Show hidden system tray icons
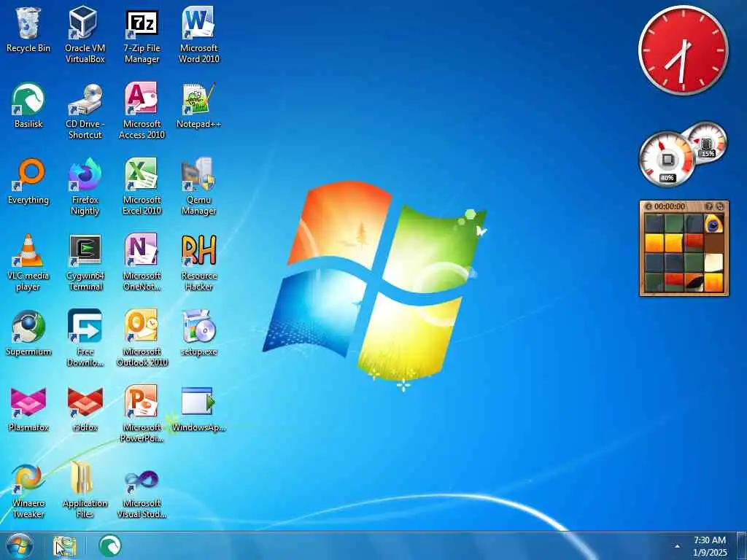 point(677,546)
